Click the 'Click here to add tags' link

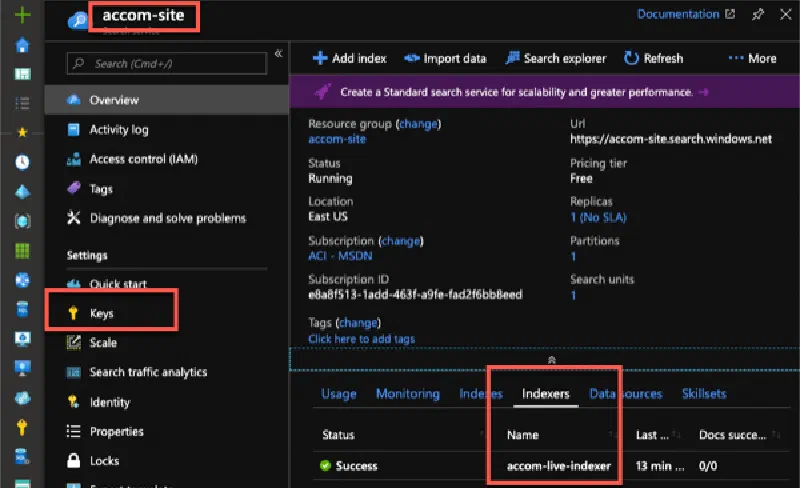pyautogui.click(x=361, y=339)
